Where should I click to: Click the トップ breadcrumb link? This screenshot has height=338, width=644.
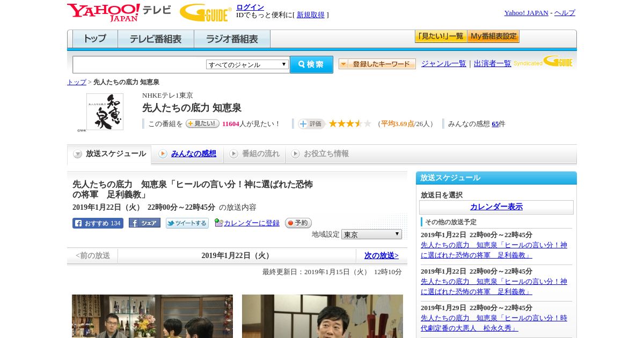click(x=77, y=82)
